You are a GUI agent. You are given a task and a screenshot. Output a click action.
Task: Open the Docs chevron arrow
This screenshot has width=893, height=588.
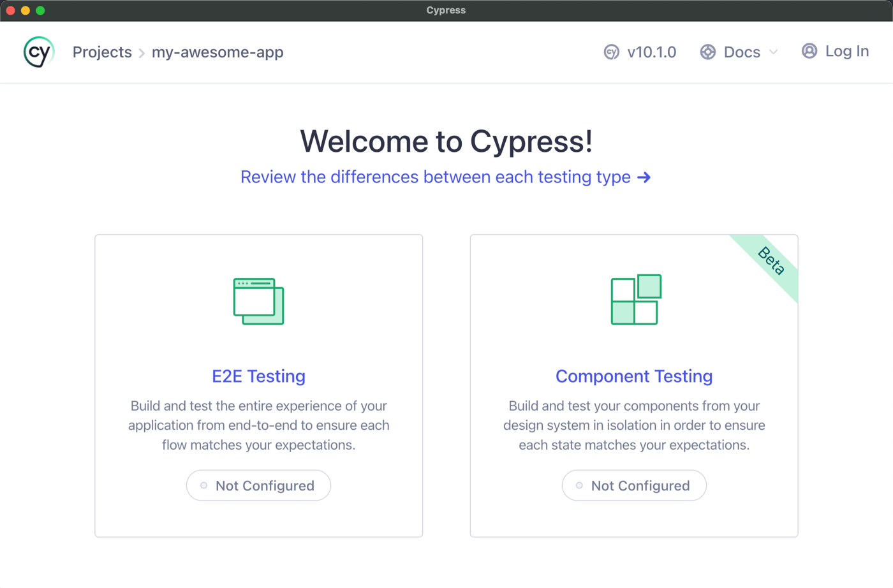click(774, 52)
